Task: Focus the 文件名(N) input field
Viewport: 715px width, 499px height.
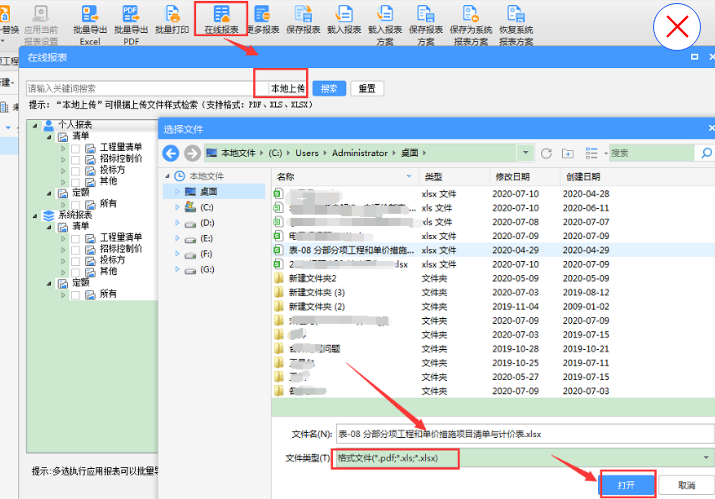Action: pyautogui.click(x=525, y=434)
